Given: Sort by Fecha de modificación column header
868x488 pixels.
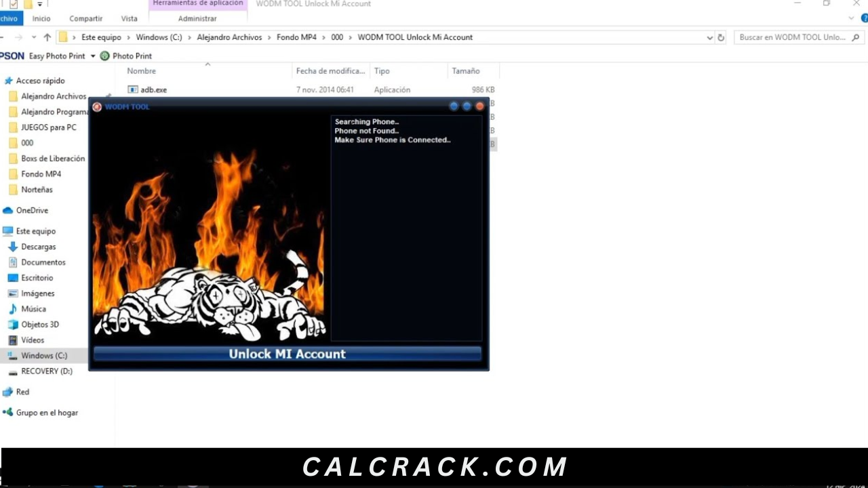Looking at the screenshot, I should [331, 70].
